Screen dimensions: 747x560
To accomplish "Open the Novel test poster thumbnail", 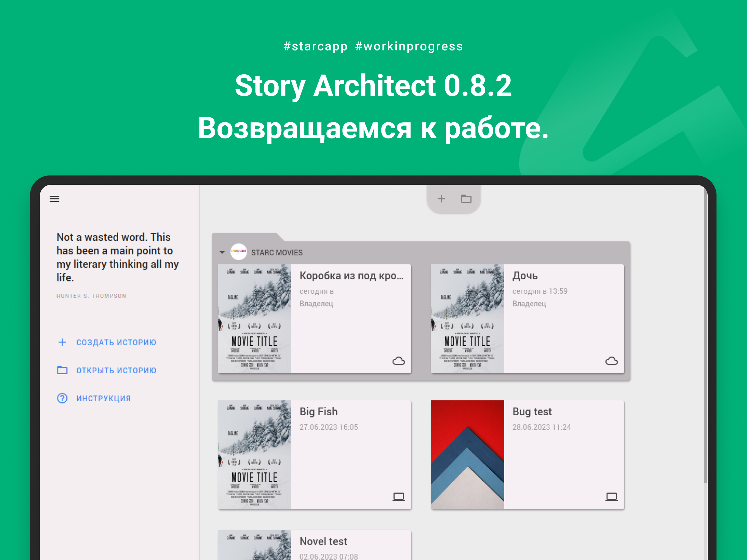I will [255, 545].
